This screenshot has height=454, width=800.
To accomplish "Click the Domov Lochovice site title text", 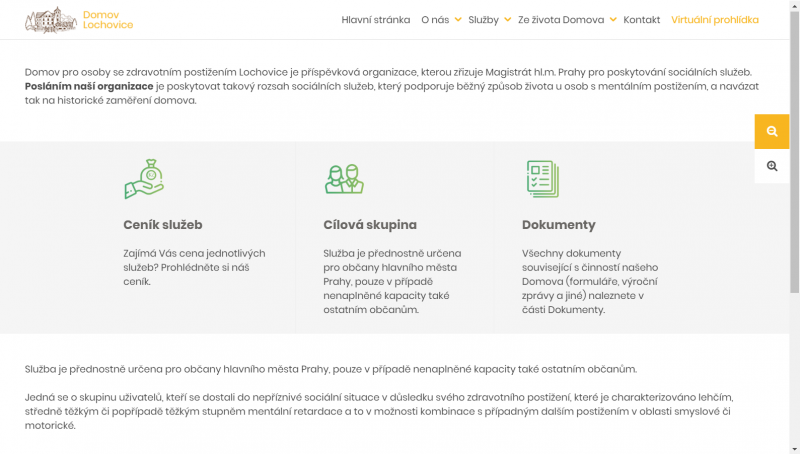I will click(107, 20).
